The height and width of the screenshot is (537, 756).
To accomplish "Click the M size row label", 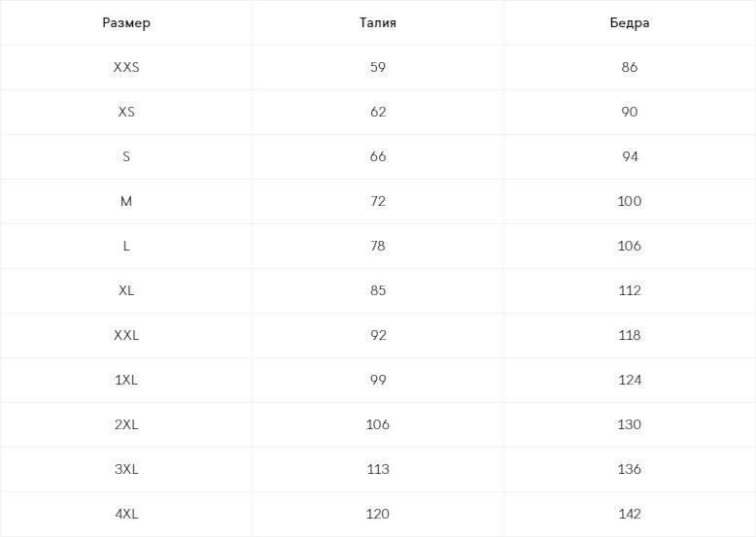I will (126, 201).
